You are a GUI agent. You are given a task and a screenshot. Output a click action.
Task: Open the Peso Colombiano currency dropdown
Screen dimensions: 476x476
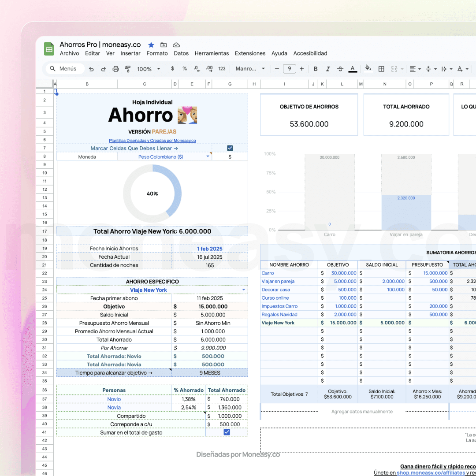point(208,156)
